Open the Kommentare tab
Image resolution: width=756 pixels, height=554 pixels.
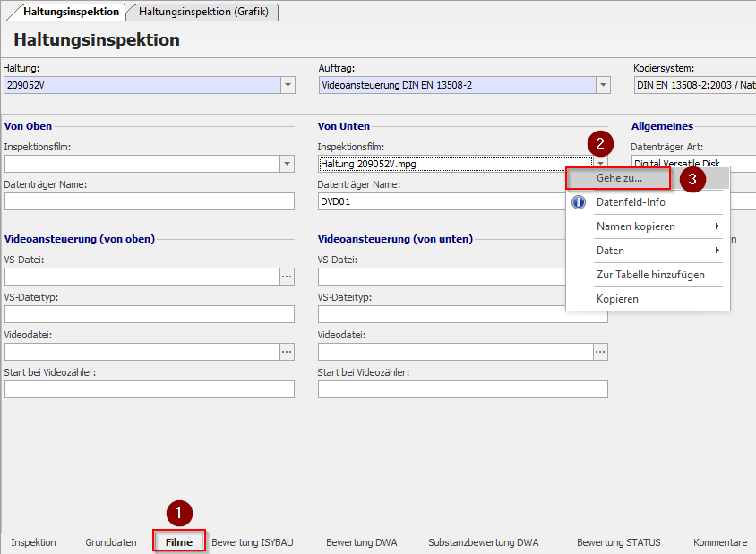click(x=719, y=542)
